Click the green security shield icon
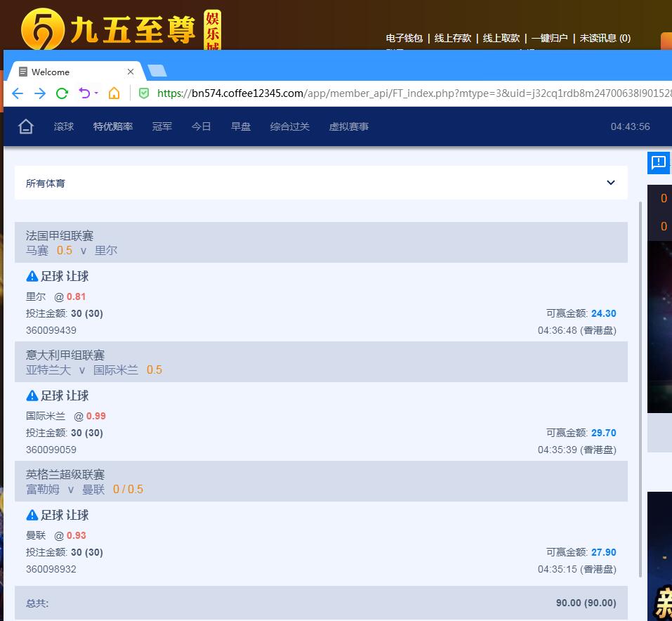The height and width of the screenshot is (621, 672). click(144, 93)
